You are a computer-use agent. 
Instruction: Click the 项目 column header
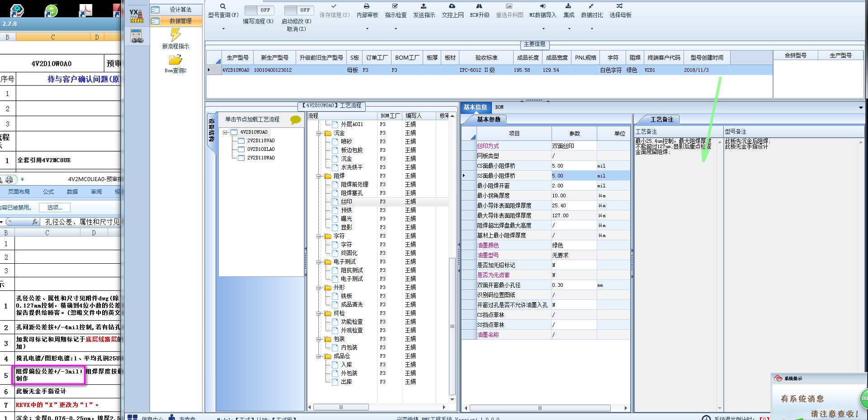tap(514, 134)
